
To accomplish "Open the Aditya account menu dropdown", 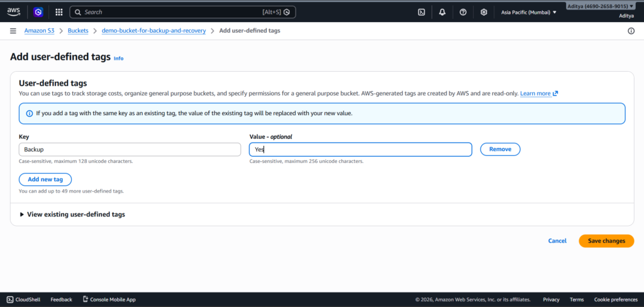I will click(x=601, y=6).
